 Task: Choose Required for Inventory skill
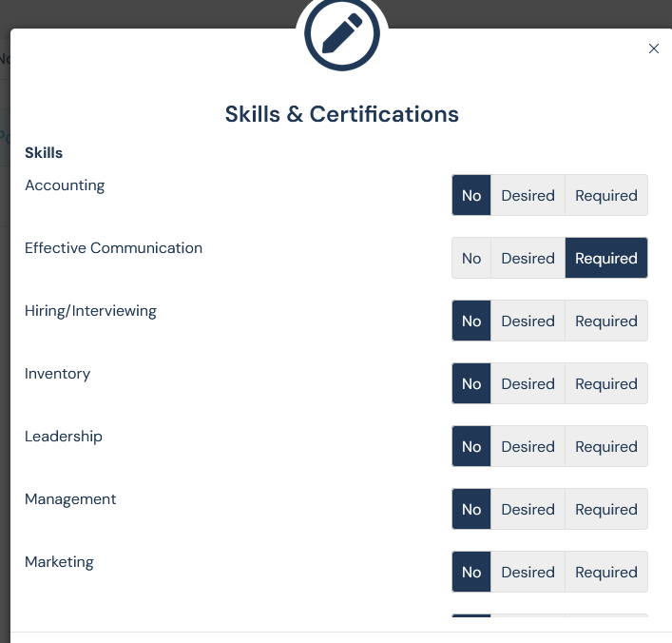click(x=605, y=384)
